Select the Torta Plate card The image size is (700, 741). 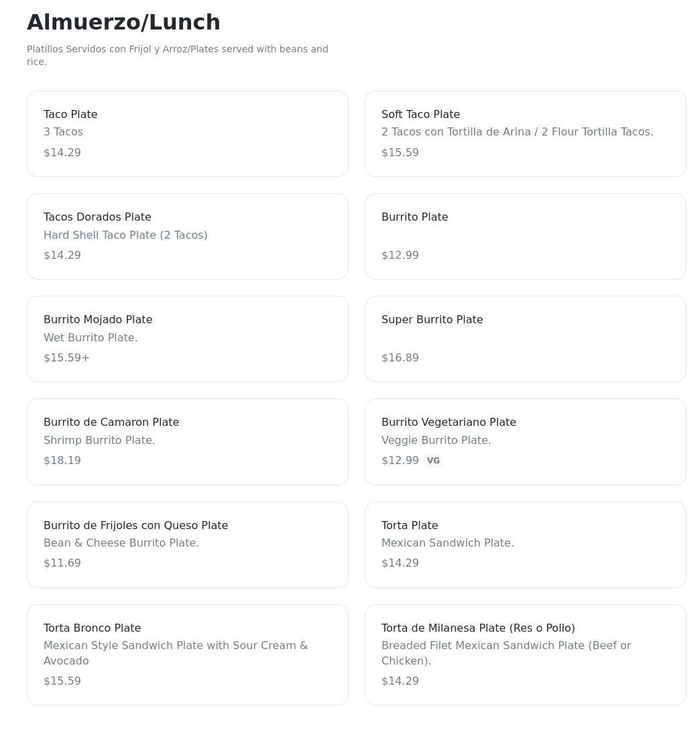pyautogui.click(x=526, y=545)
